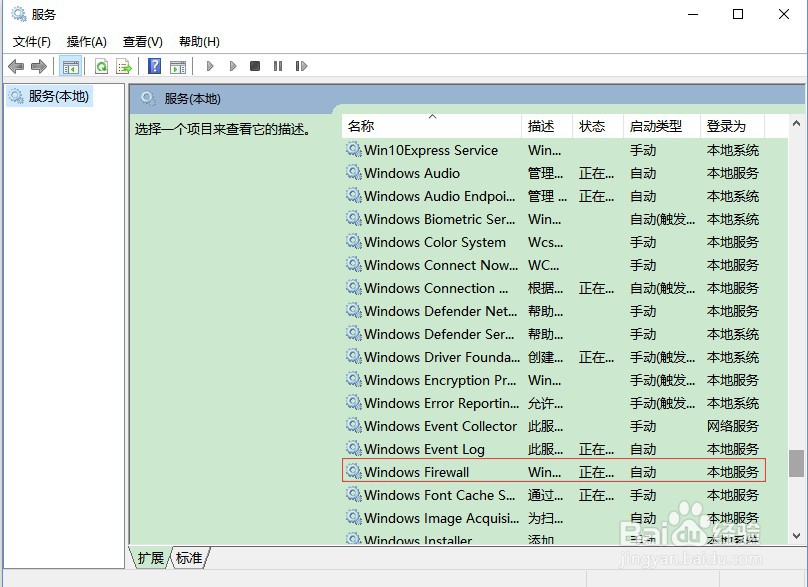Click gear icon of Windows Firewall row
This screenshot has width=808, height=587.
(354, 471)
